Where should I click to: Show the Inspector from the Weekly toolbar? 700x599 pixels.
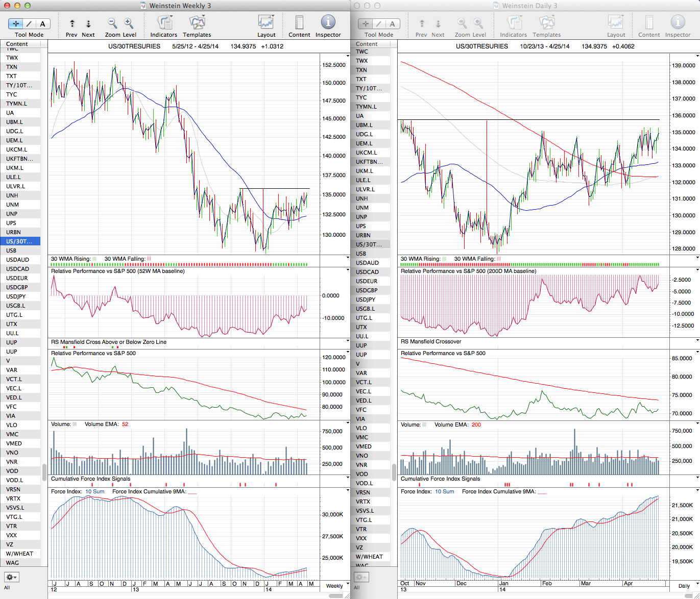point(328,23)
